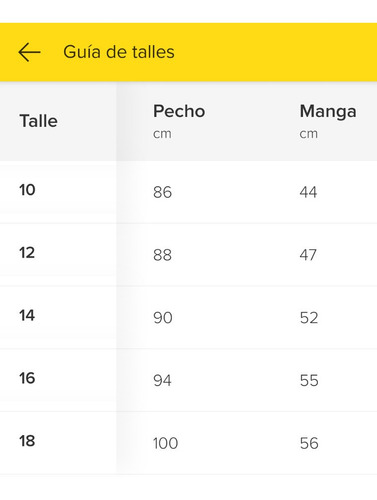The image size is (377, 500).
Task: Select size 16 row label
Action: click(27, 378)
